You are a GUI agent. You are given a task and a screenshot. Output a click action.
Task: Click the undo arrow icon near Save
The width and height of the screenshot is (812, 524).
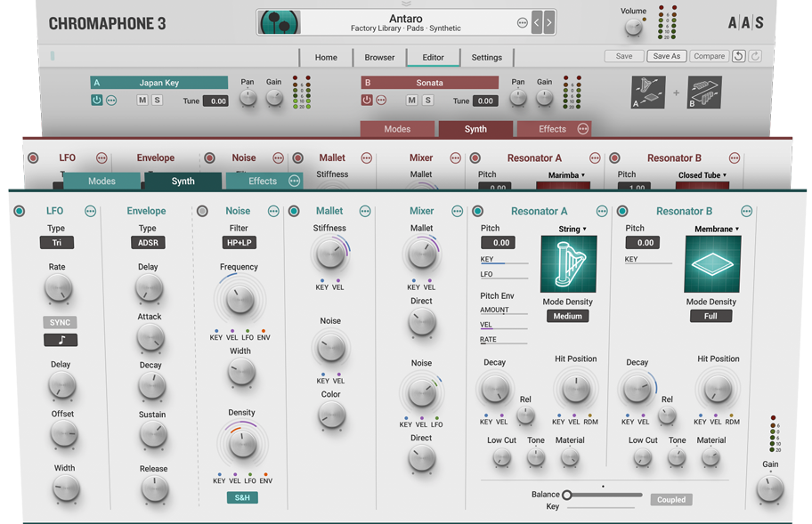tap(740, 55)
